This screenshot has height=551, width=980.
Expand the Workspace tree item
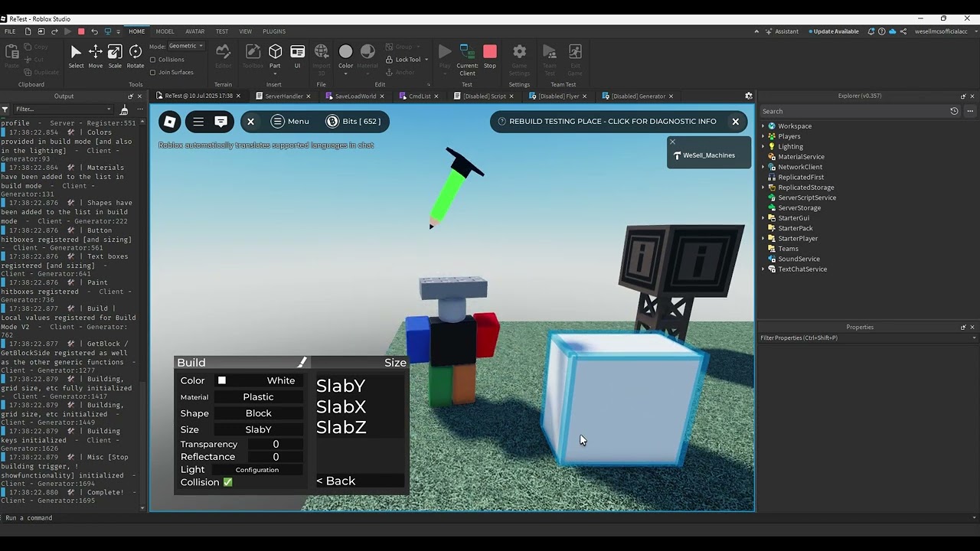[762, 126]
